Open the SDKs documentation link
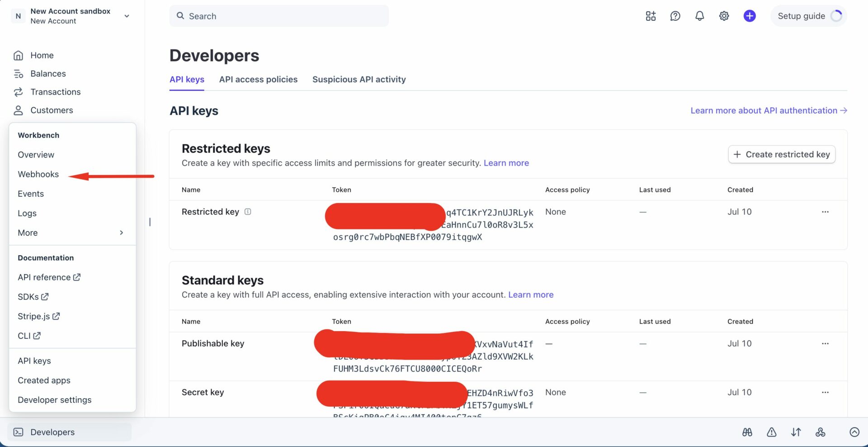 pos(33,297)
